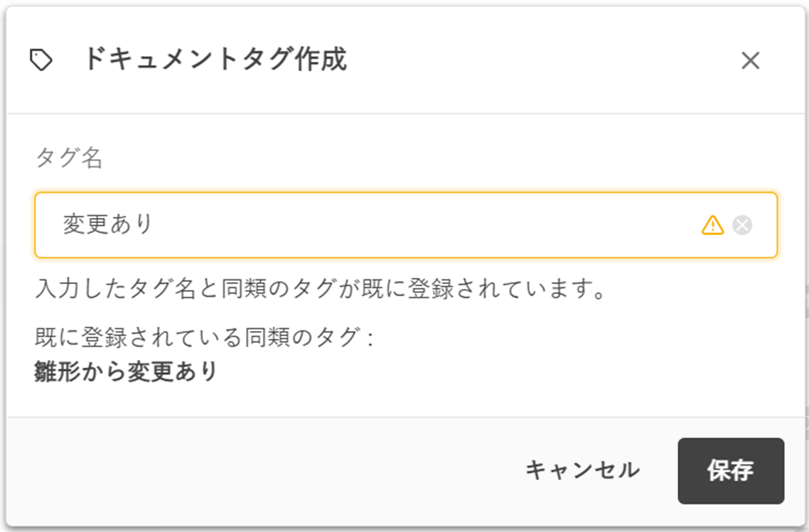Click the tag icon in the dialog header
Screen dimensions: 809x532
pos(41,61)
